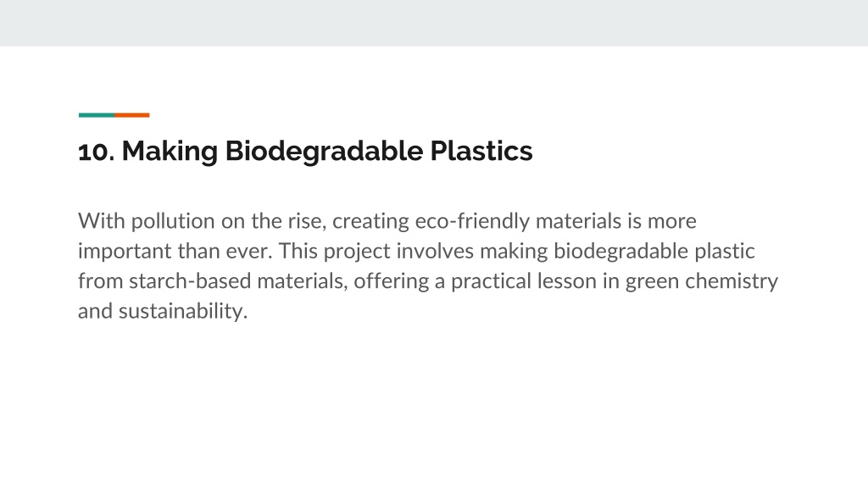Image resolution: width=868 pixels, height=488 pixels.
Task: Click the teal segment of the accent bar
Action: pos(97,115)
